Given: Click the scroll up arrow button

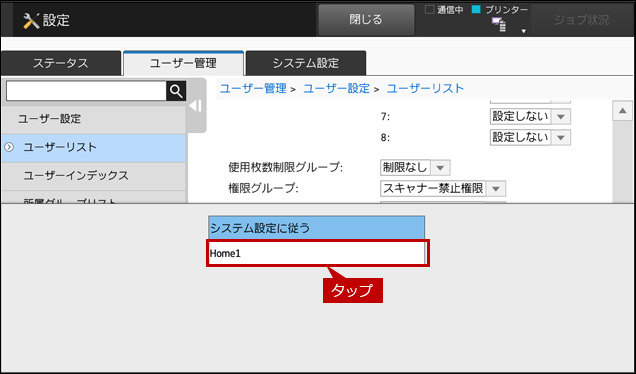Looking at the screenshot, I should (x=622, y=111).
